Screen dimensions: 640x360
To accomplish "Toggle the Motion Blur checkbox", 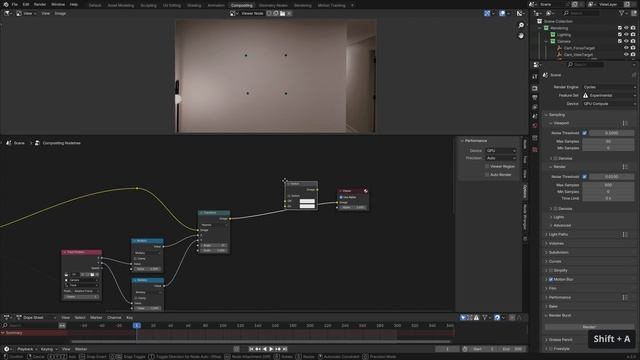I will pos(551,280).
